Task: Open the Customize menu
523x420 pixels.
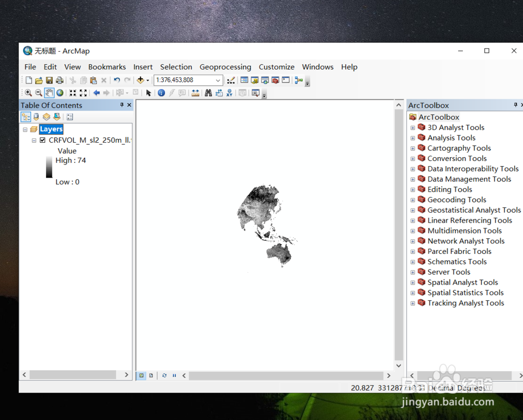Action: [277, 67]
